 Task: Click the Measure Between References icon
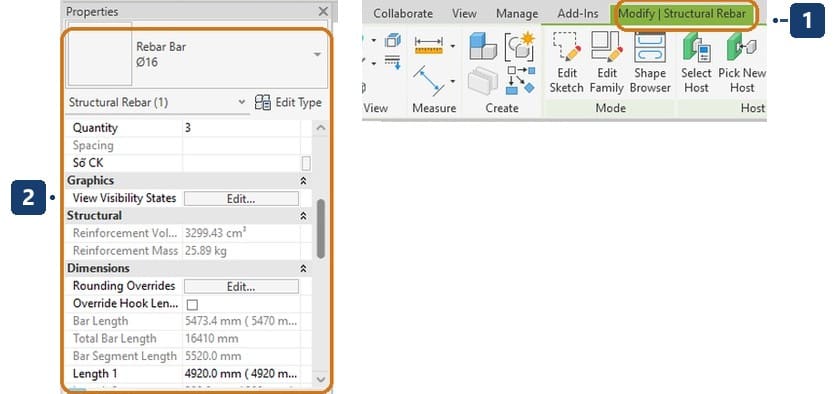(x=429, y=81)
